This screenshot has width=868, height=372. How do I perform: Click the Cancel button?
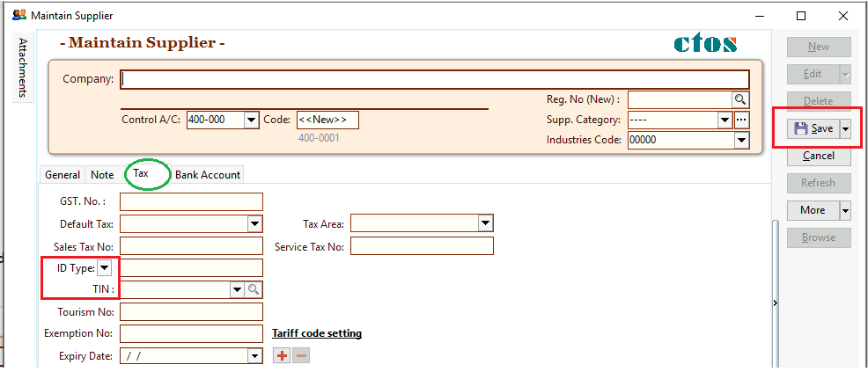click(819, 156)
